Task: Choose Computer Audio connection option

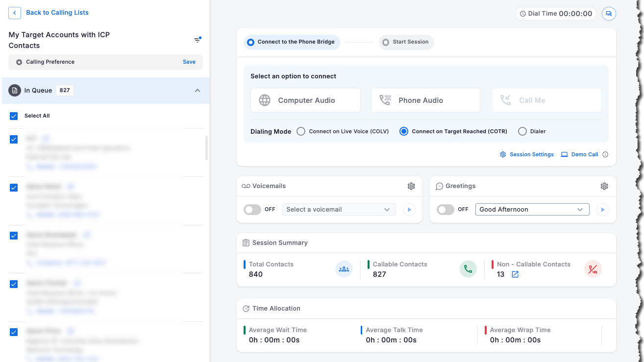Action: (x=305, y=100)
